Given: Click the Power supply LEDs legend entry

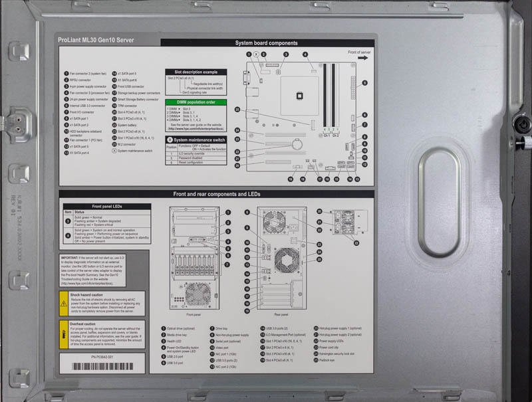Looking at the screenshot, I should [329, 342].
